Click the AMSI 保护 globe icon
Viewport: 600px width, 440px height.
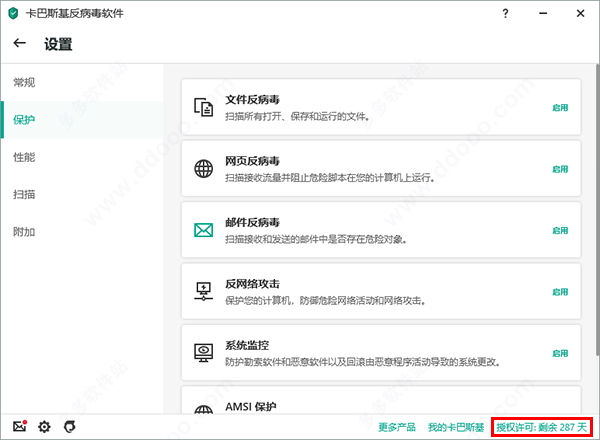tap(204, 409)
